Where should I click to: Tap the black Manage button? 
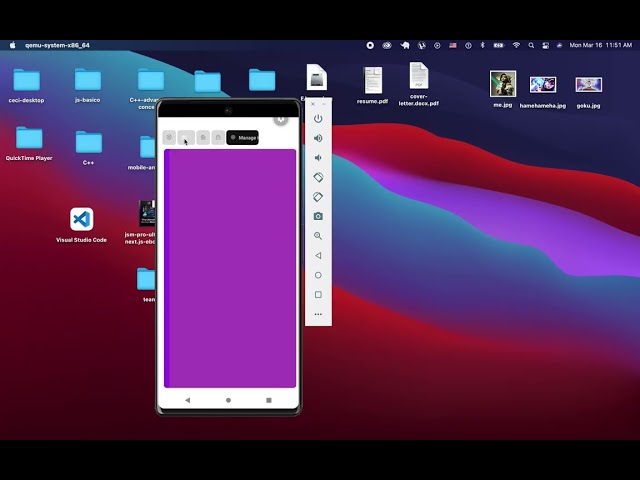[x=242, y=138]
